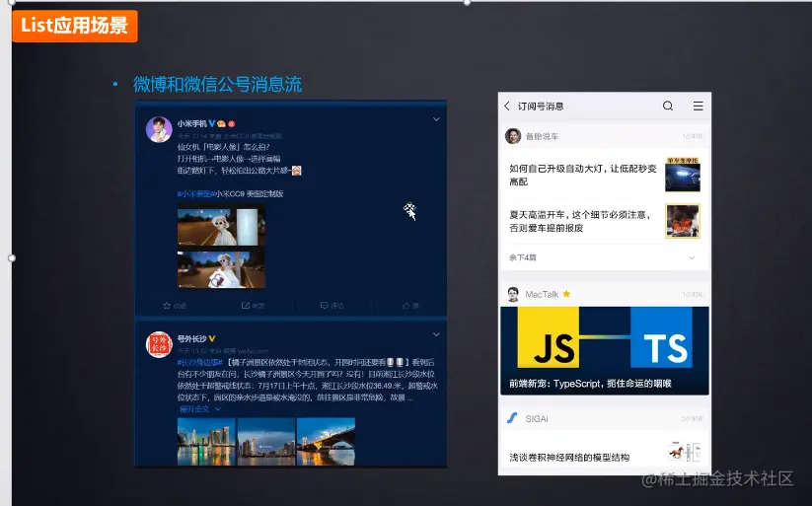The height and width of the screenshot is (506, 812).
Task: Tap the back arrow beside 订阅号消息
Action: click(x=507, y=107)
